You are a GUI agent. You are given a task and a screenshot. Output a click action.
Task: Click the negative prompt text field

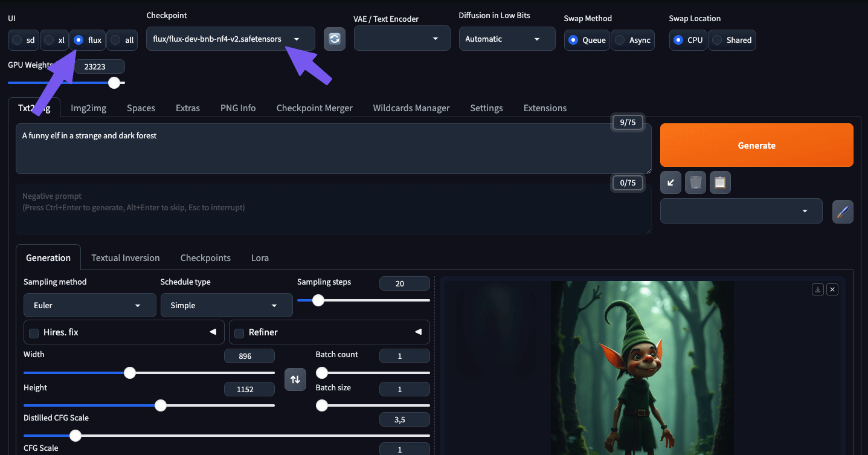(332, 211)
